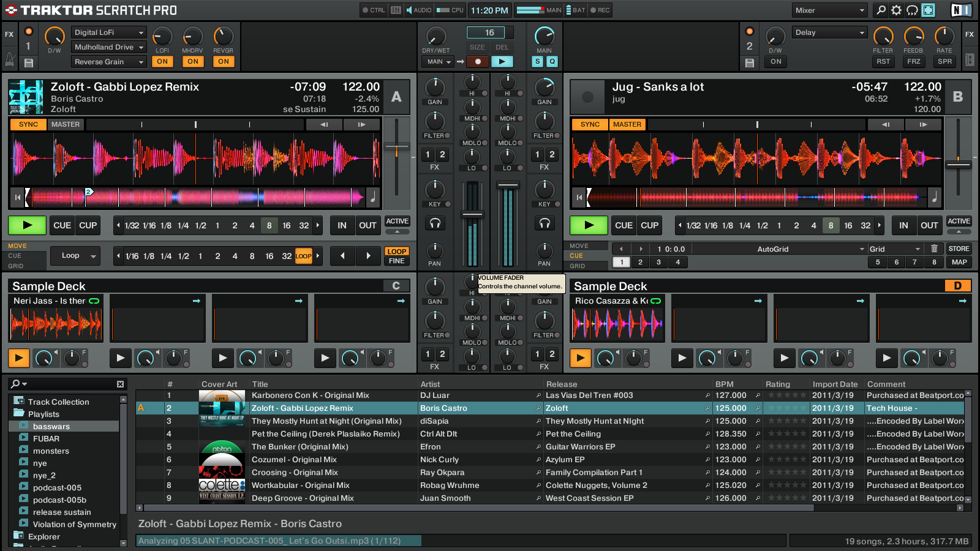Screen dimensions: 980x551
Task: Play Sample Deck C first slot
Action: click(x=18, y=358)
